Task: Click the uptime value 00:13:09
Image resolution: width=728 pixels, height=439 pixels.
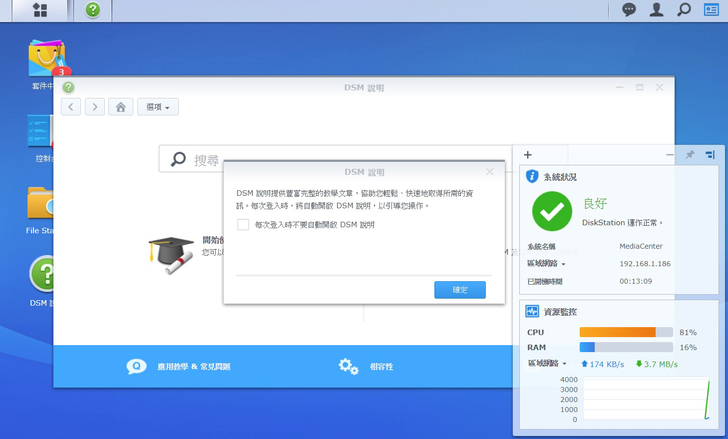Action: coord(636,281)
